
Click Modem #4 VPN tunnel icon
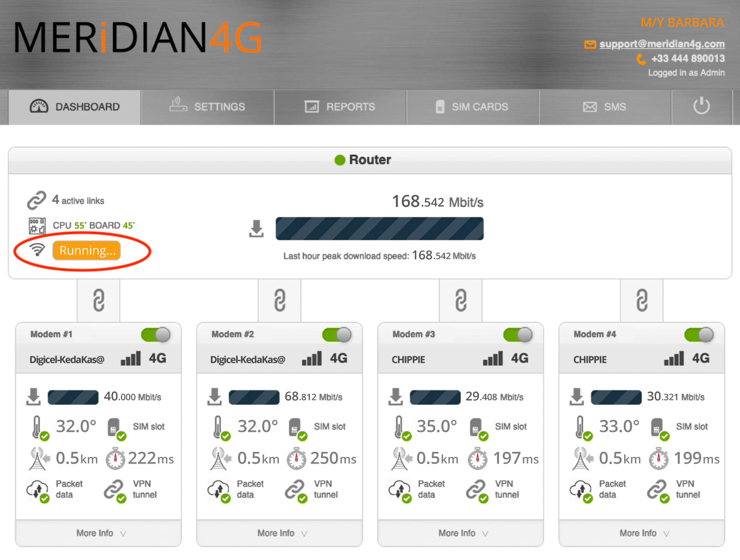[659, 491]
